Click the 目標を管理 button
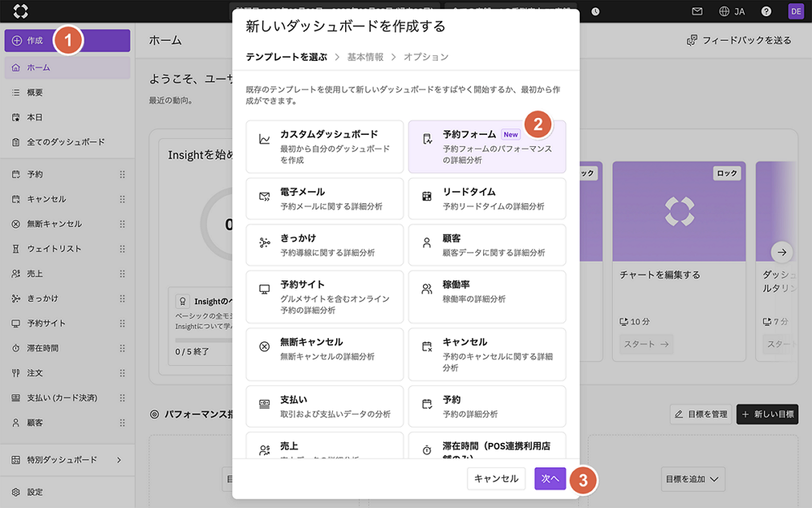The image size is (812, 508). [701, 415]
